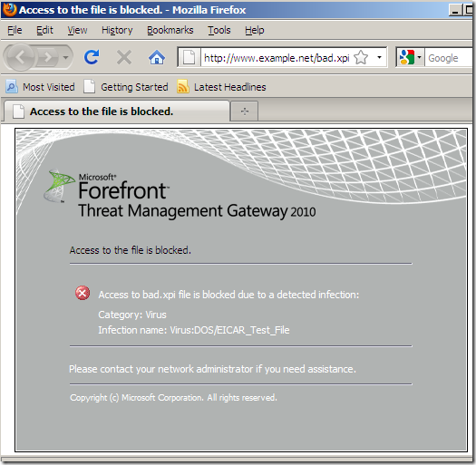Click the red error X icon
The height and width of the screenshot is (465, 476).
coord(83,293)
